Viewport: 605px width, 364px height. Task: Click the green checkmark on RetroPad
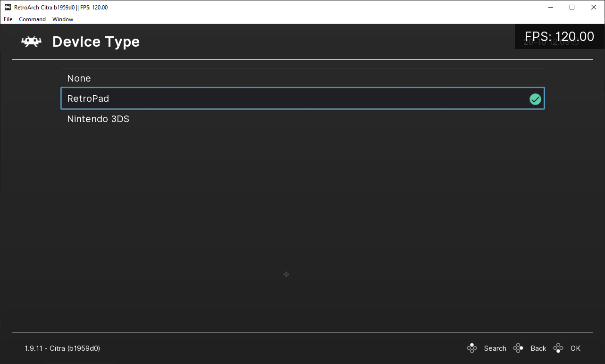click(535, 99)
